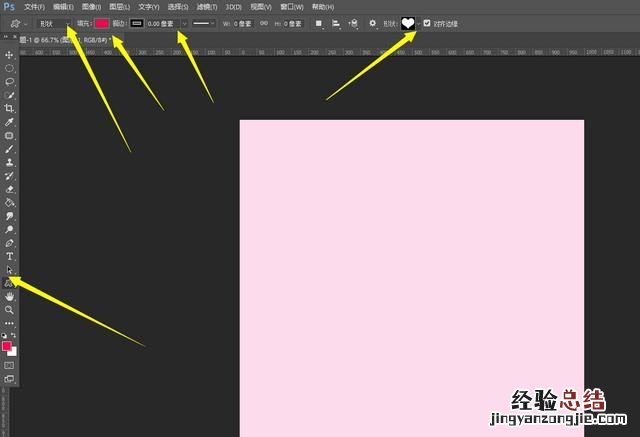The height and width of the screenshot is (437, 640).
Task: Toggle Quick Mask mode icon
Action: point(10,365)
